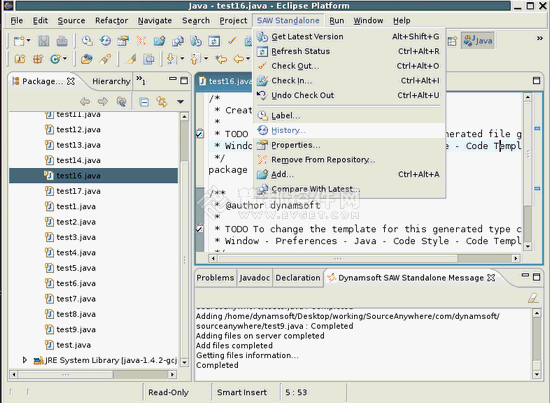The image size is (550, 403).
Task: Click the Smart Insert status bar field
Action: [242, 392]
